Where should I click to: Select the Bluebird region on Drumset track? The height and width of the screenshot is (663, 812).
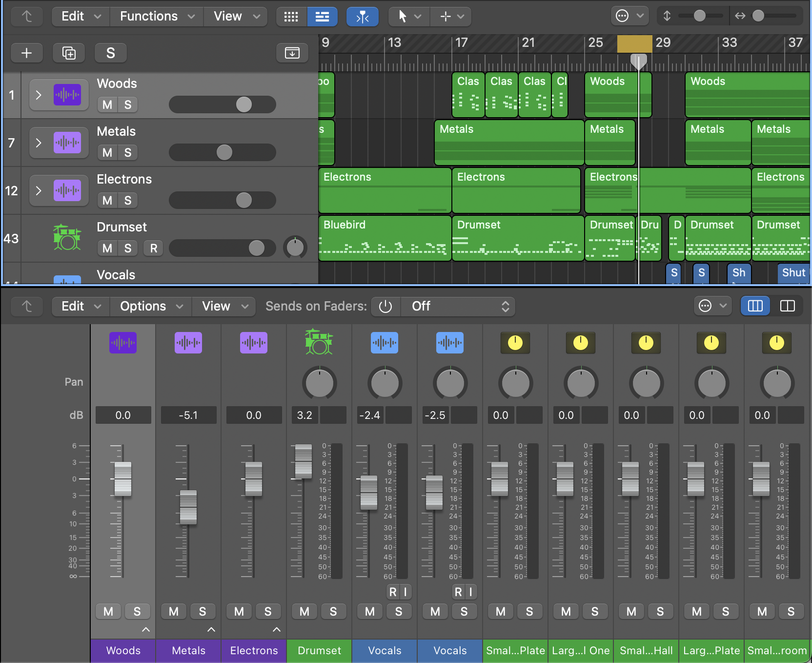click(x=385, y=238)
